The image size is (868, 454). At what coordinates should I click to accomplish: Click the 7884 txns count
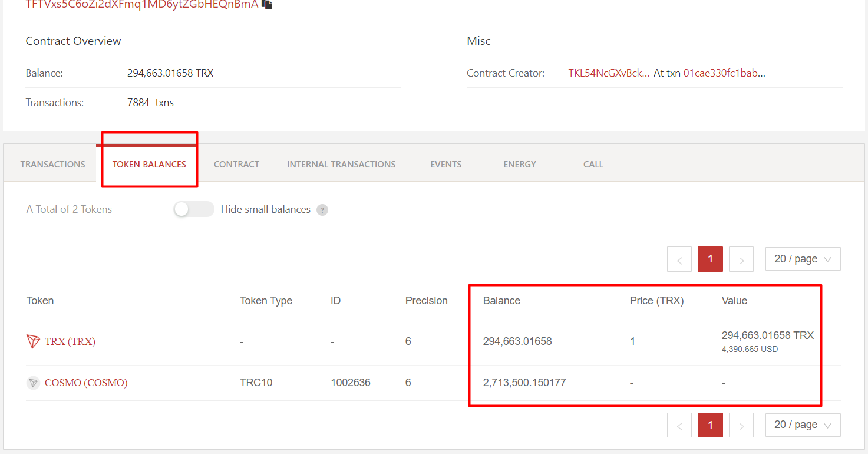150,103
